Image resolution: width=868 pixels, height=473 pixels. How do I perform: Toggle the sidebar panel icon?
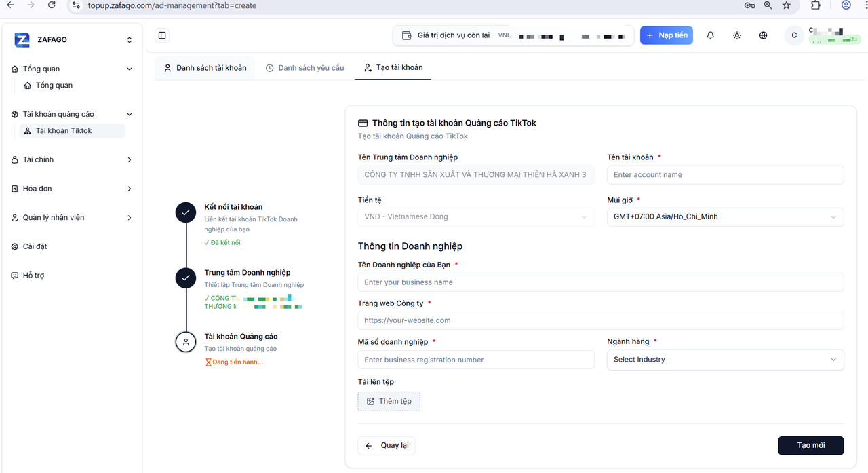pos(162,35)
